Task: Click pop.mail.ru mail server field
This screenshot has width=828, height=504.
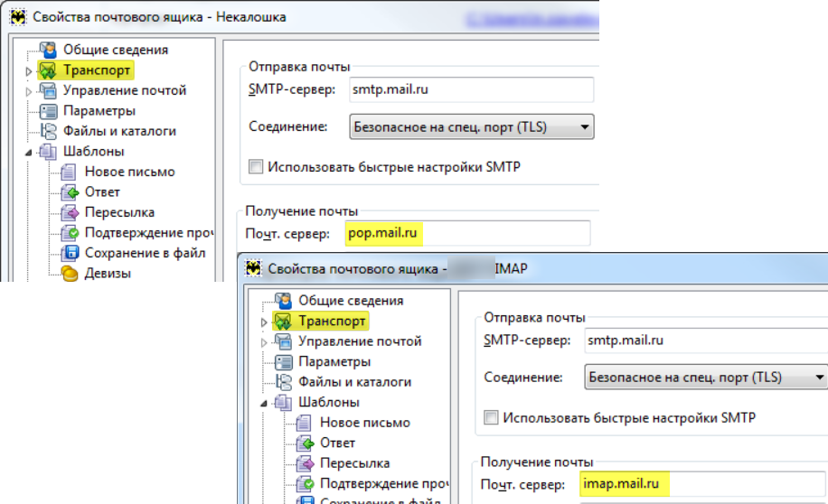Action: (468, 233)
